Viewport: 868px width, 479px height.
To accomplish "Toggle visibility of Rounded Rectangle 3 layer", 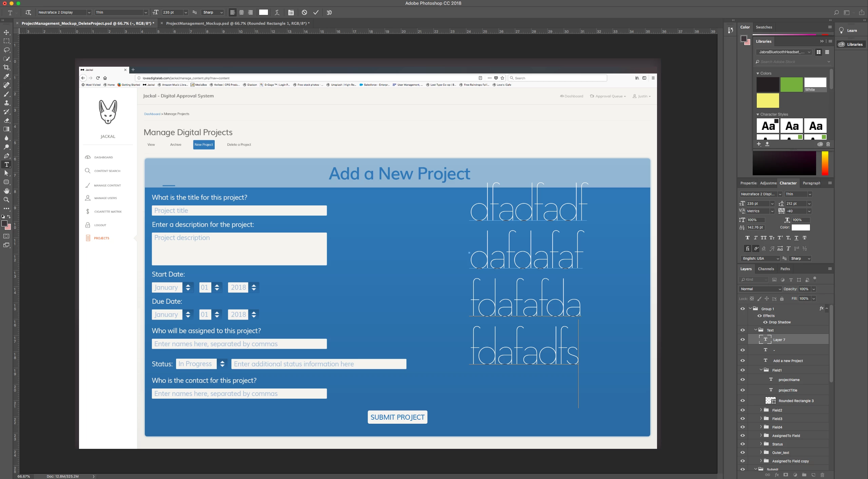I will coord(742,401).
